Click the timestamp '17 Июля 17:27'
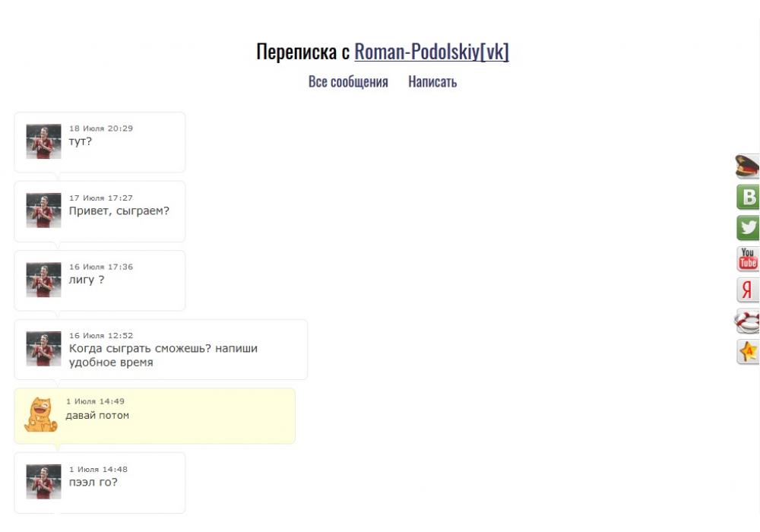 (x=101, y=198)
